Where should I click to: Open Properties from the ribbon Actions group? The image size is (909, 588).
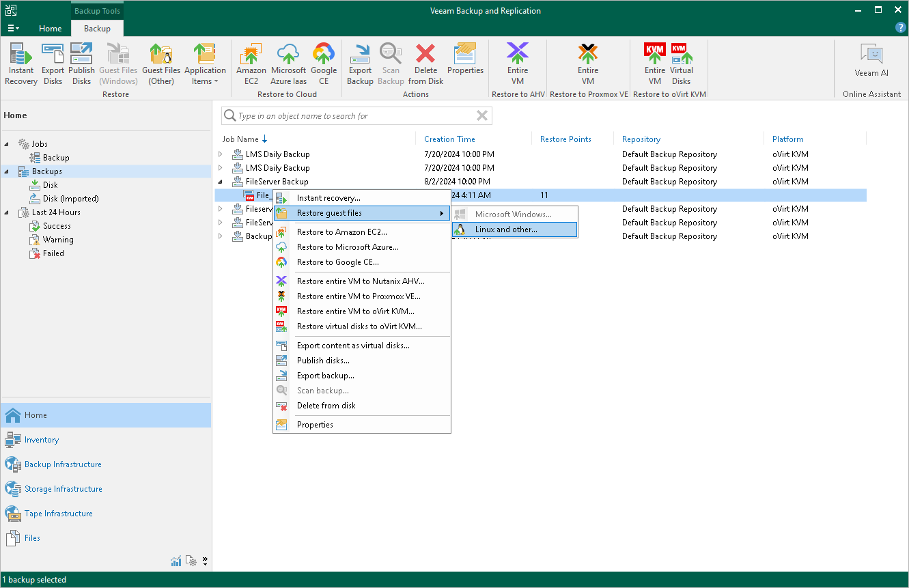click(465, 59)
